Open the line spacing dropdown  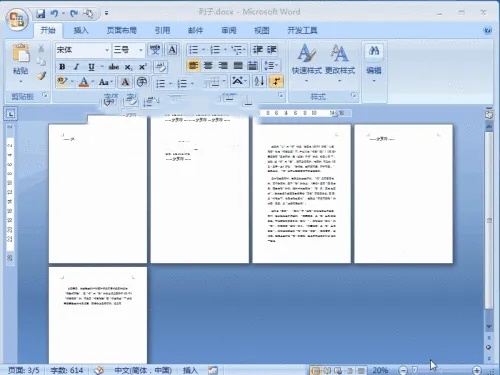pyautogui.click(x=271, y=66)
